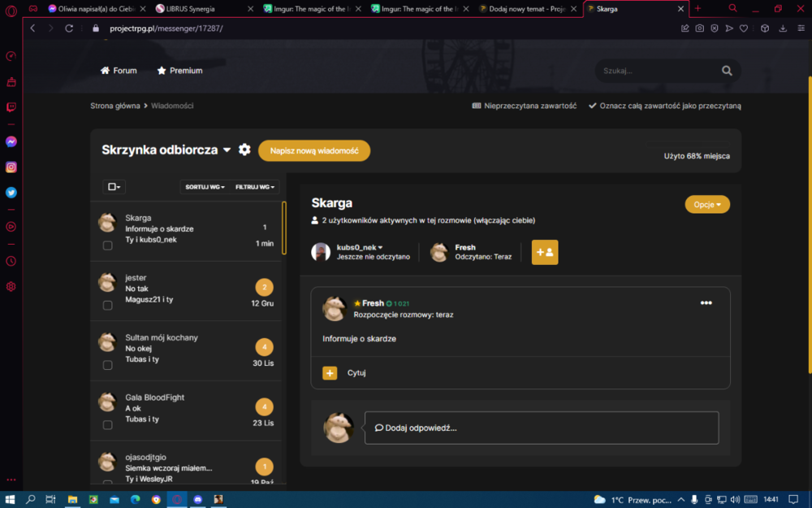The width and height of the screenshot is (812, 508).
Task: Open the Discord icon in taskbar
Action: tap(198, 500)
